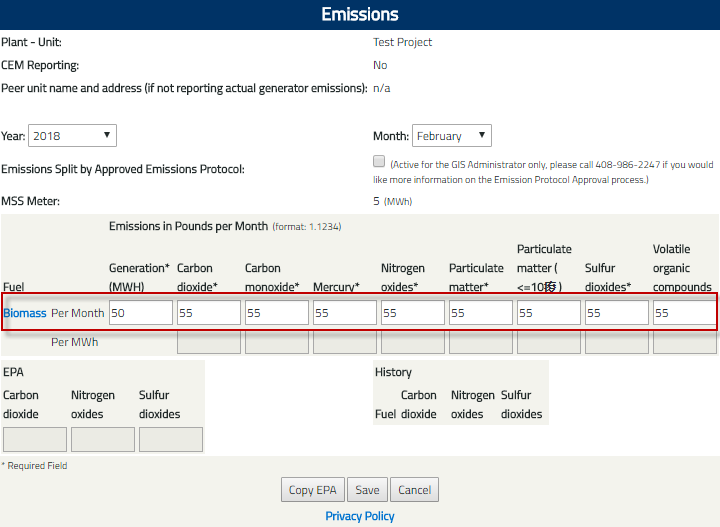Open the Month dropdown showing February
This screenshot has height=527, width=720.
(x=451, y=136)
